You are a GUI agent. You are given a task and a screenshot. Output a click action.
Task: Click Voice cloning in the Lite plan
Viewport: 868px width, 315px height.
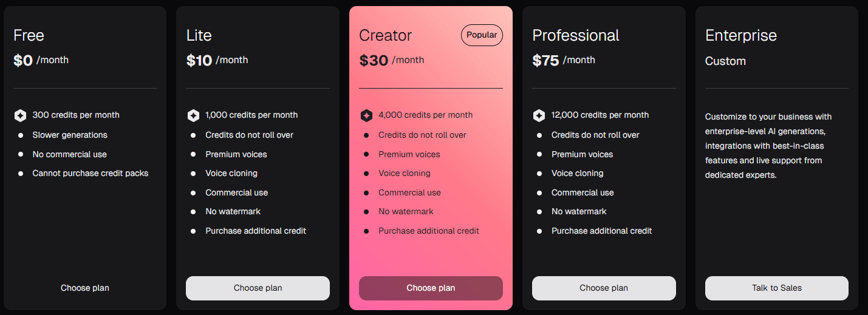[x=231, y=173]
